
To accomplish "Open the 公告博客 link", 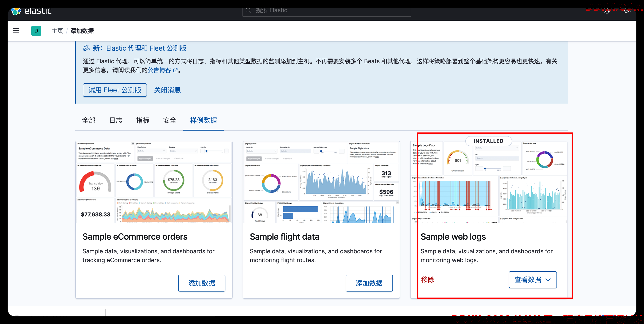I will pos(159,70).
